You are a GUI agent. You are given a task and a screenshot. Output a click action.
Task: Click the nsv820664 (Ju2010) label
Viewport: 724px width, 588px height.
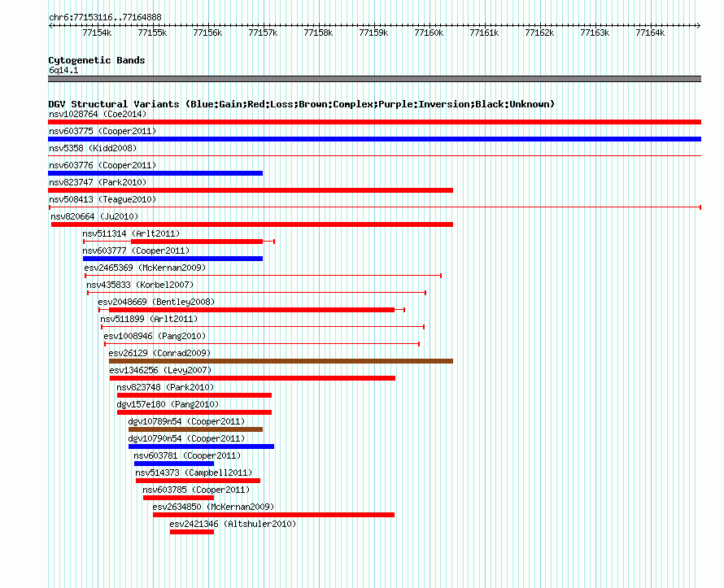pos(94,216)
